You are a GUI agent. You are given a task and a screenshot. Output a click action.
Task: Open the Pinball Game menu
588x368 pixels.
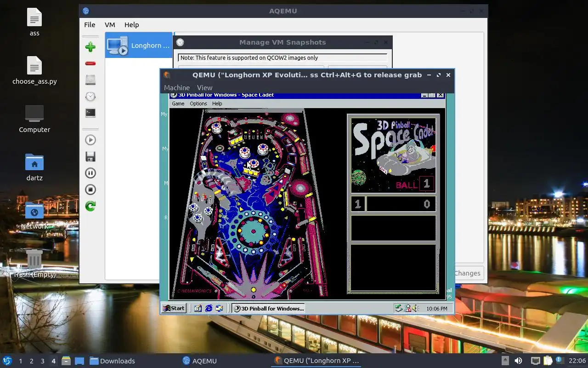pos(178,103)
